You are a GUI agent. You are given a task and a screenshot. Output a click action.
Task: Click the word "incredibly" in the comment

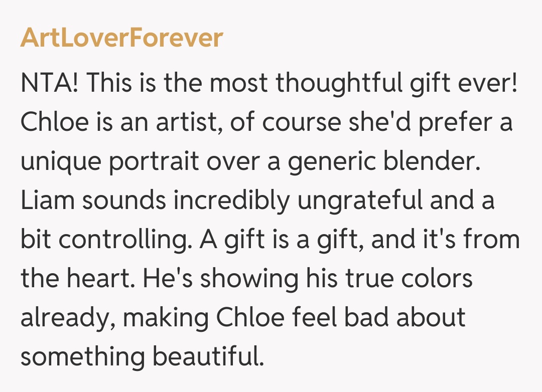(x=232, y=202)
